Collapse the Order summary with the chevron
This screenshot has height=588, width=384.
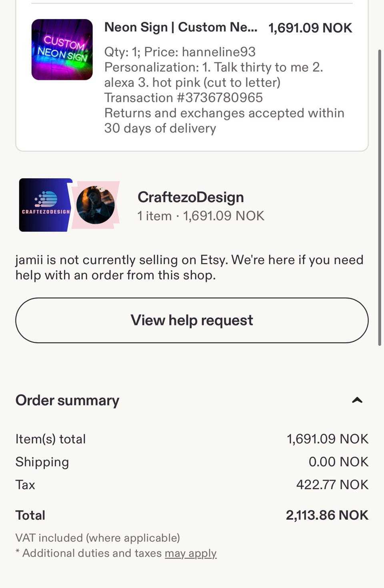click(x=357, y=400)
